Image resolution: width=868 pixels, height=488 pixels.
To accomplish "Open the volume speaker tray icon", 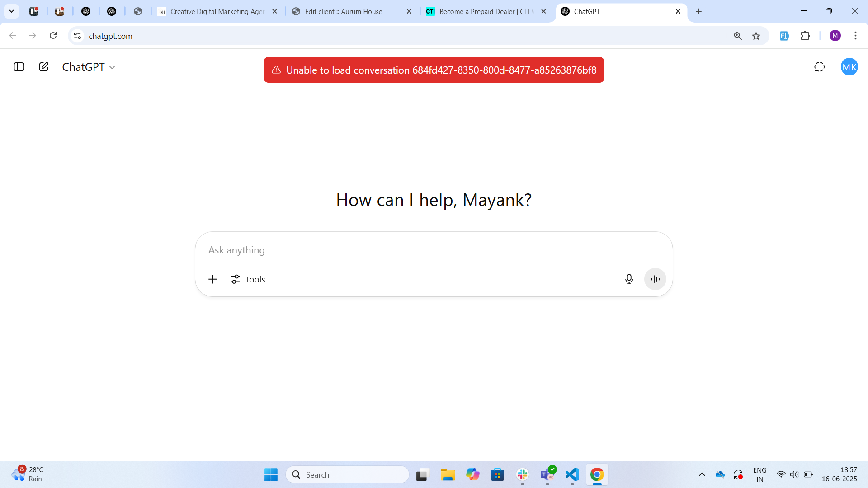I will tap(794, 474).
